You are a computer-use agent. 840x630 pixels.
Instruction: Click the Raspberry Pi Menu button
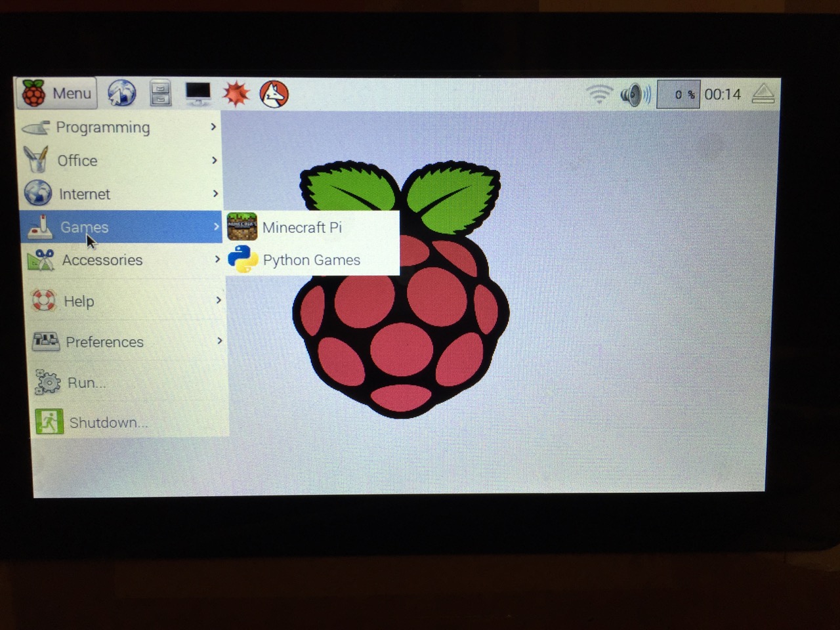click(x=57, y=93)
